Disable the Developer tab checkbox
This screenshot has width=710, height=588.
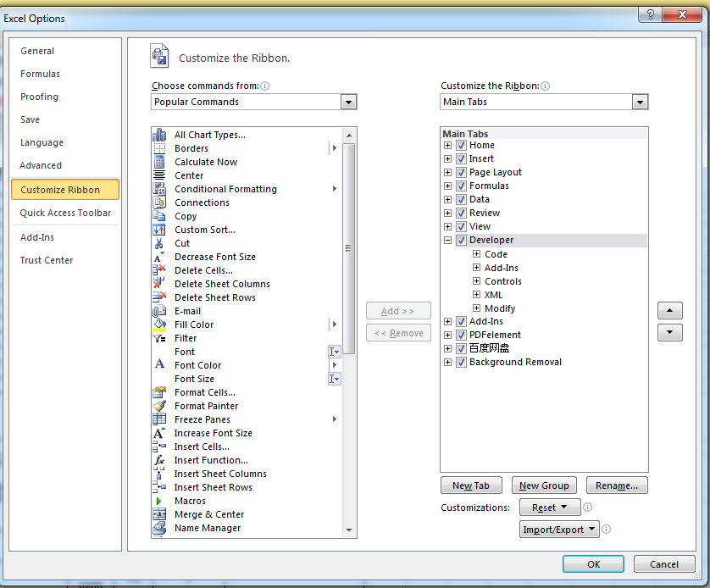pos(461,241)
